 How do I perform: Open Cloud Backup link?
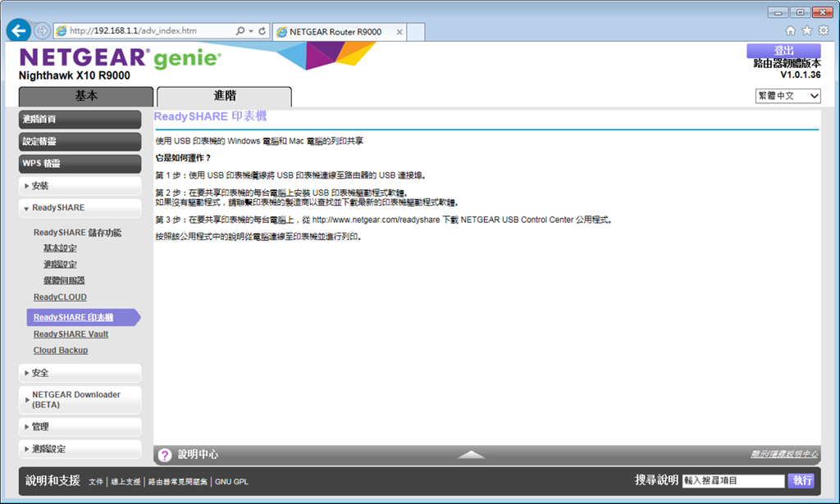[61, 350]
